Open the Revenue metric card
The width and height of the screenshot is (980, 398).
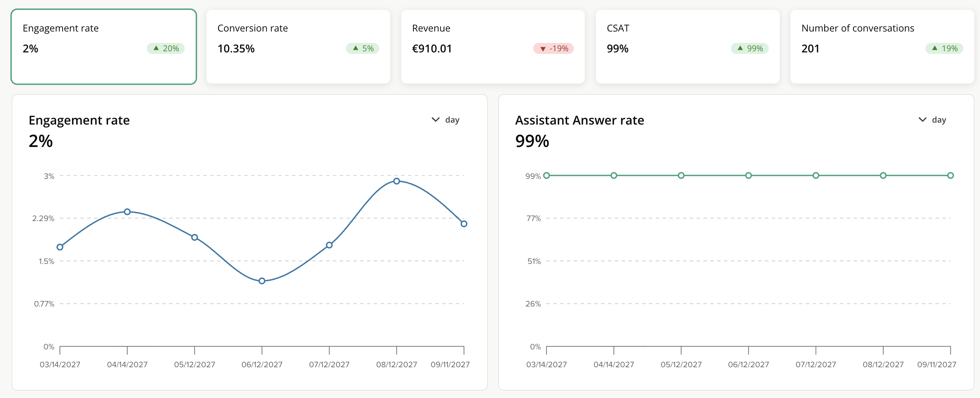tap(493, 46)
